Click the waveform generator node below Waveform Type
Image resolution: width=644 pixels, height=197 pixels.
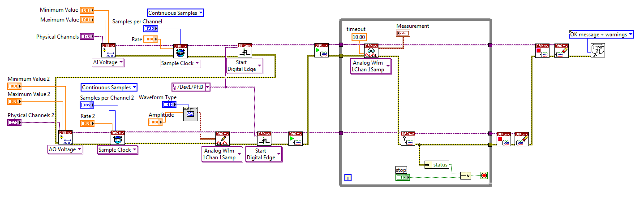[x=190, y=114]
